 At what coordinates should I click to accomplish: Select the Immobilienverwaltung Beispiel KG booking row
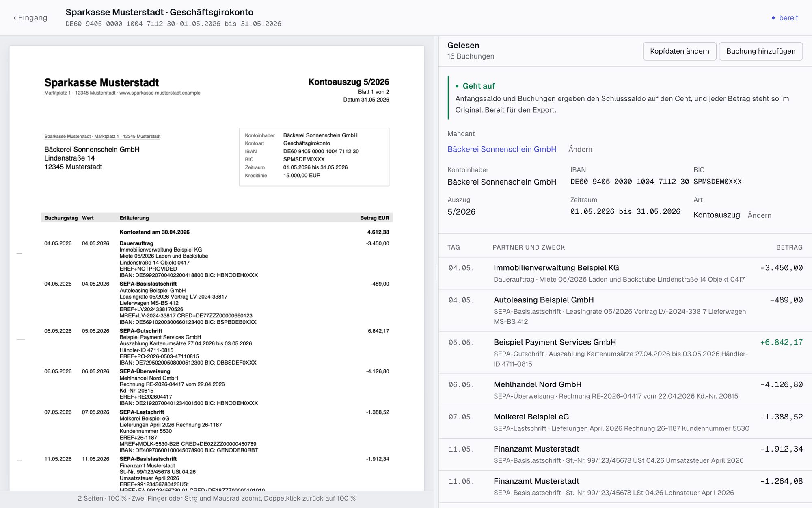[x=625, y=273]
